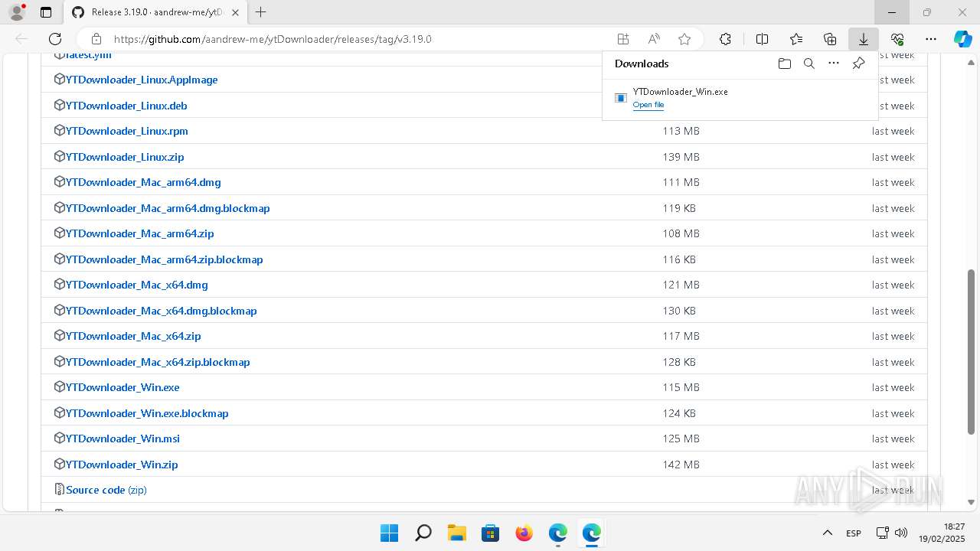Open the Downloads panel more options dots

click(x=834, y=64)
